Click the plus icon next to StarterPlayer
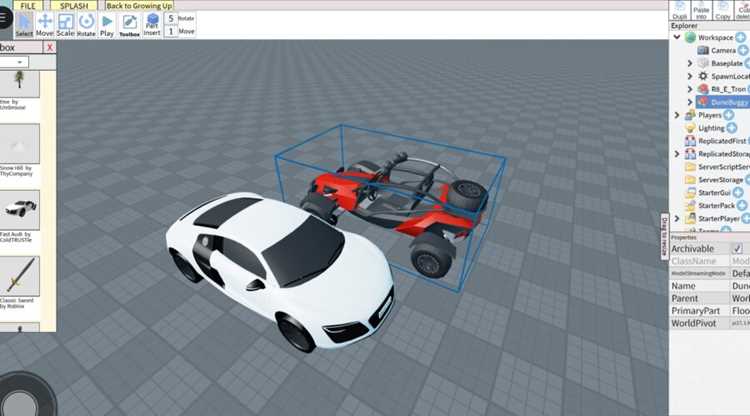This screenshot has width=750, height=416. tap(746, 219)
